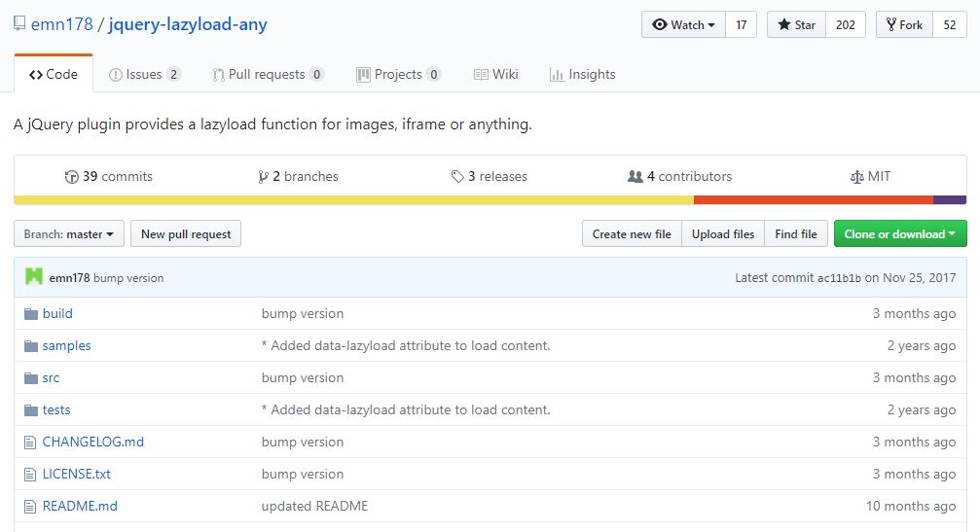Go to the Insights tab
The image size is (980, 532).
582,75
